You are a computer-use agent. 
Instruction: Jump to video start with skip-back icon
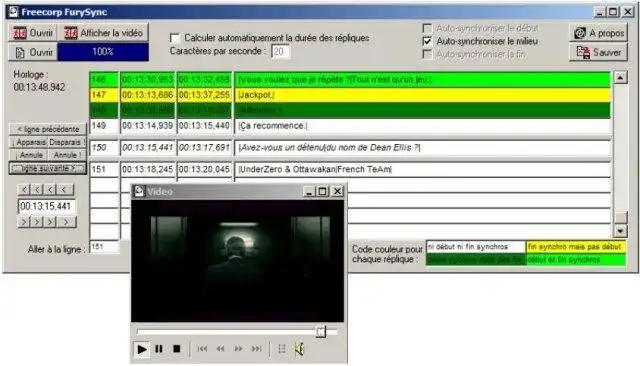tap(202, 349)
